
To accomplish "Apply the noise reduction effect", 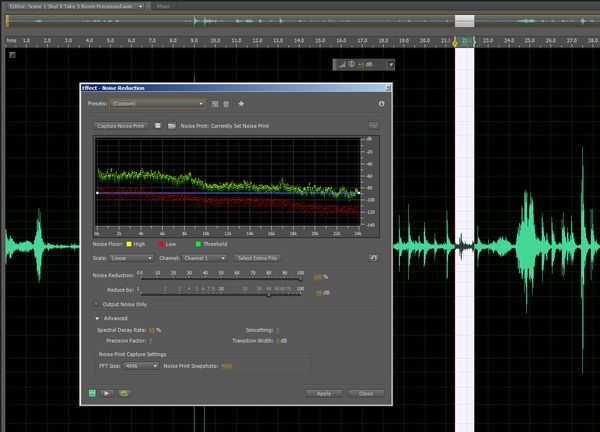I will [x=324, y=393].
